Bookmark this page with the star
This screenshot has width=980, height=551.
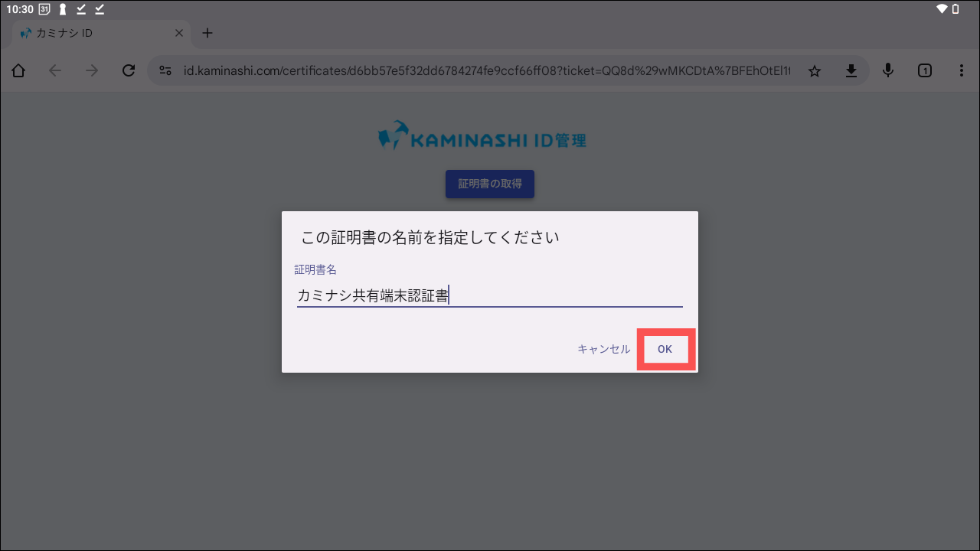tap(815, 71)
